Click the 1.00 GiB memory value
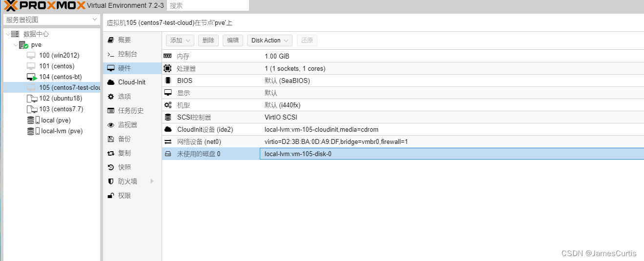Image resolution: width=644 pixels, height=261 pixels. coord(277,56)
